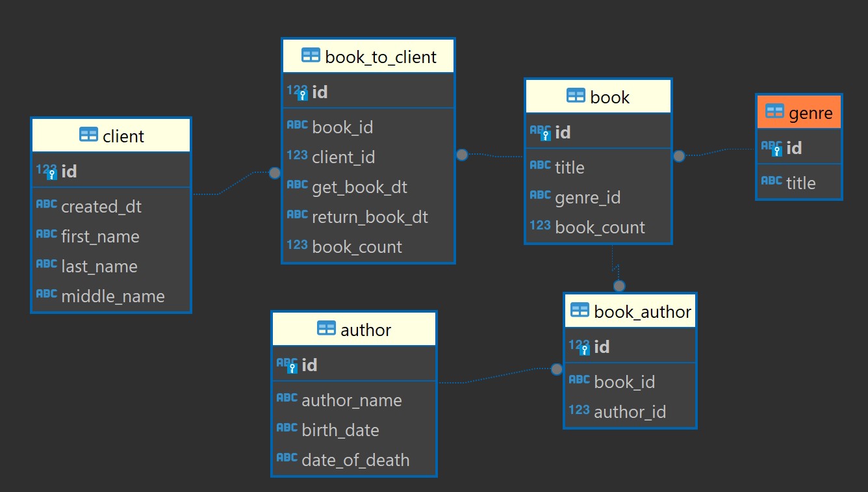Image resolution: width=868 pixels, height=492 pixels.
Task: Select the middle_name column in client
Action: click(112, 296)
